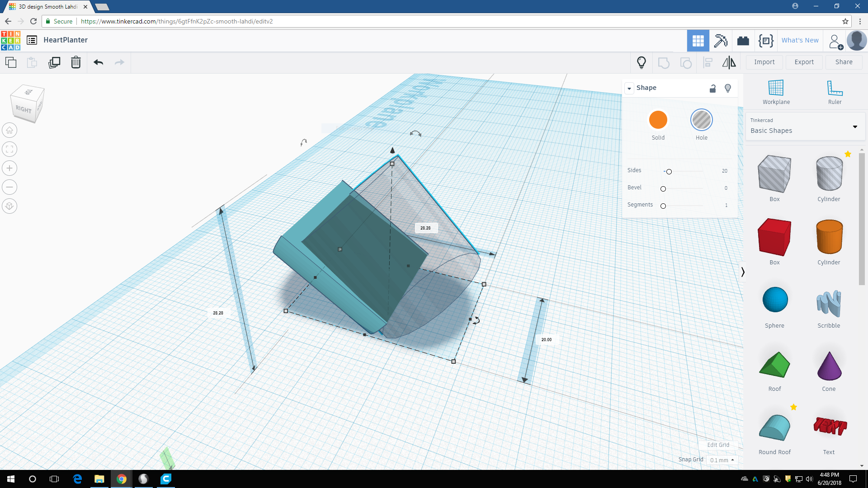Click the Align tool icon

[x=708, y=62]
